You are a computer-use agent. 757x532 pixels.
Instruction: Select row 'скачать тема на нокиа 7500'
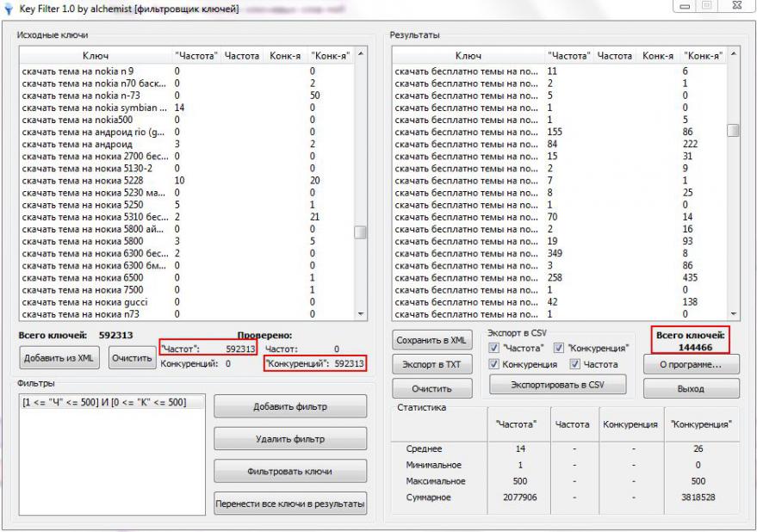point(187,289)
